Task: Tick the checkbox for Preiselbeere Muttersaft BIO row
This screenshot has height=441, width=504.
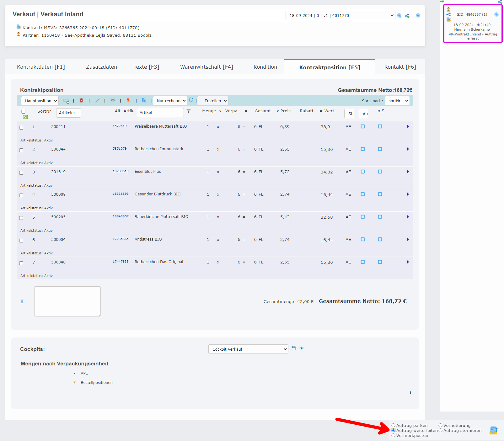Action: pyautogui.click(x=21, y=128)
